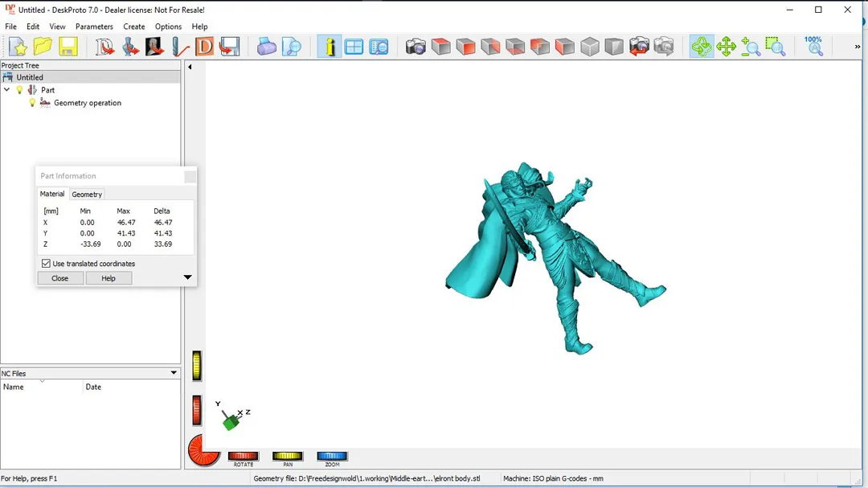The width and height of the screenshot is (868, 488).
Task: Select the Geometry operation tree item
Action: click(x=88, y=103)
